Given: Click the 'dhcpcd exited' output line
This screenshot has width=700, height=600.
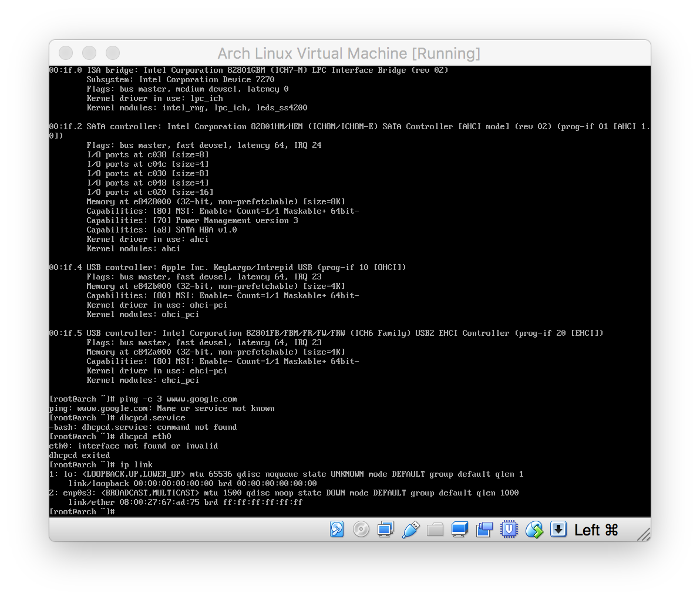Looking at the screenshot, I should click(x=79, y=456).
